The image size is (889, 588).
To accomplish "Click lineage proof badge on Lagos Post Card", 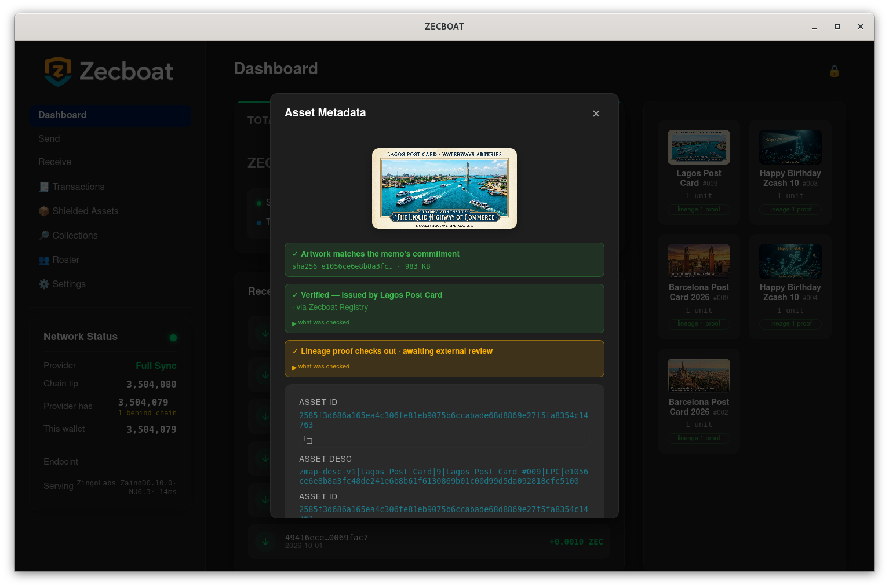I will [699, 209].
